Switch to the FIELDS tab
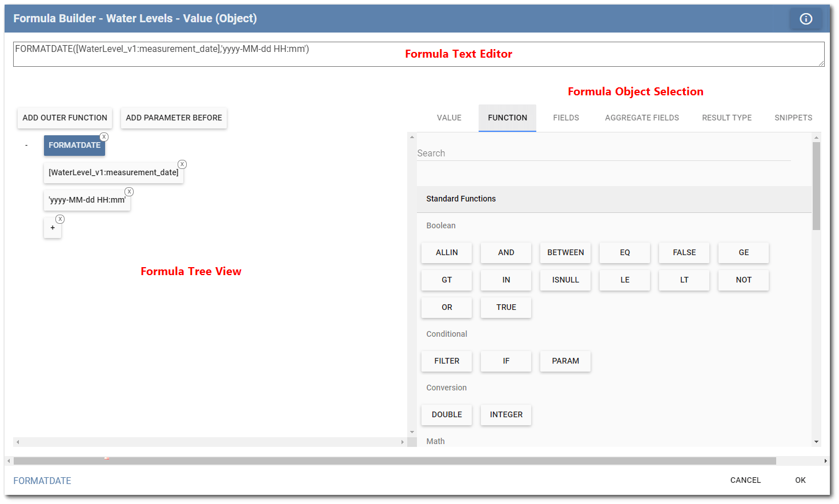This screenshot has width=839, height=504. click(x=565, y=118)
